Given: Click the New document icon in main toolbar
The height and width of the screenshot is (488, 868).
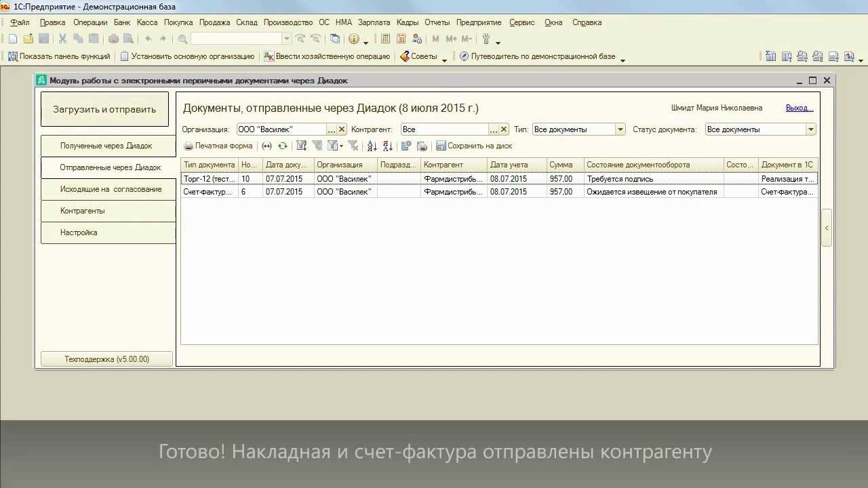Looking at the screenshot, I should coord(13,39).
